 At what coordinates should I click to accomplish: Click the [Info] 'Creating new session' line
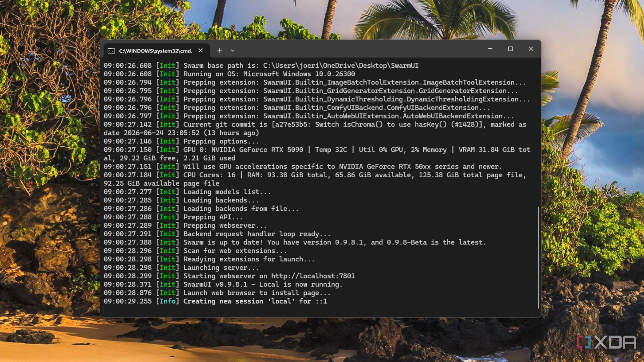click(x=215, y=301)
